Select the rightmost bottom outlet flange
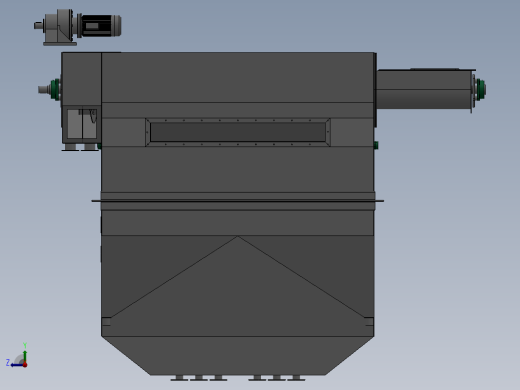520x390 pixels. [296, 378]
